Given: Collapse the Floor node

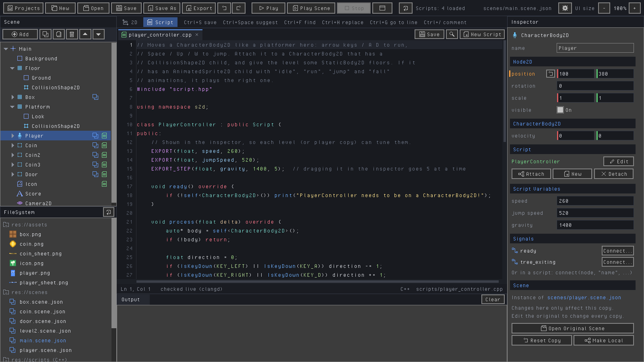Looking at the screenshot, I should (12, 68).
